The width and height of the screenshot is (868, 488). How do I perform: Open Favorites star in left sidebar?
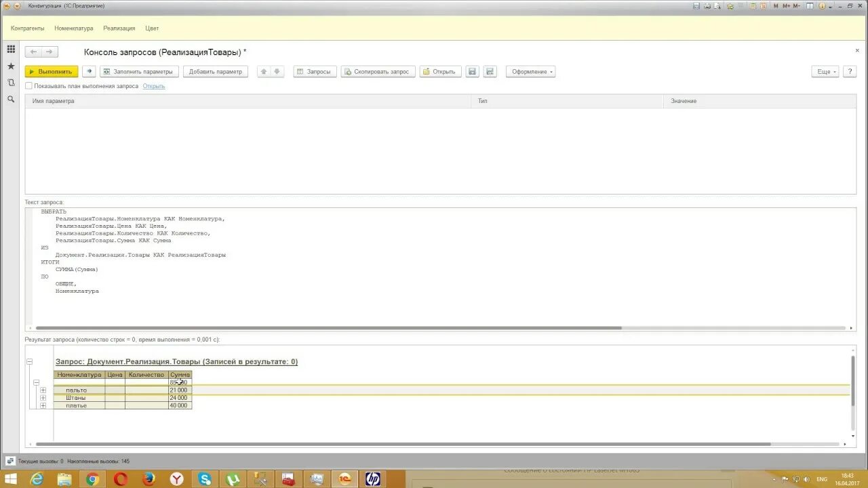[x=11, y=66]
